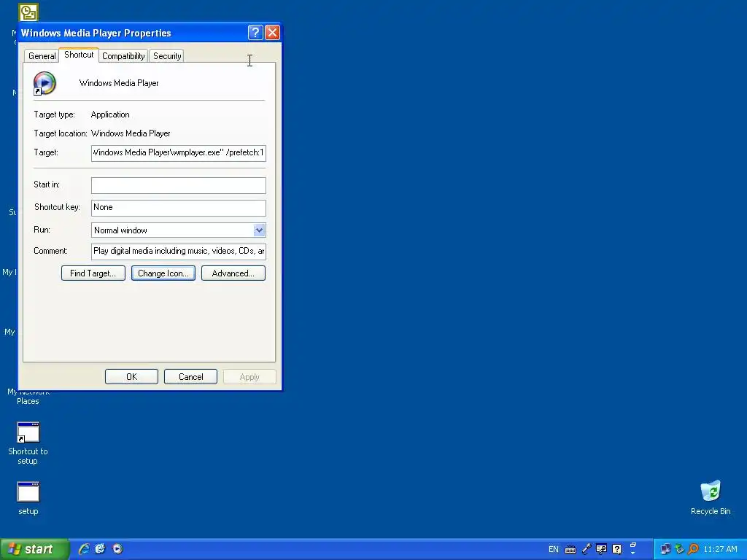Click in the empty Start in field
This screenshot has width=747, height=560.
pyautogui.click(x=179, y=185)
